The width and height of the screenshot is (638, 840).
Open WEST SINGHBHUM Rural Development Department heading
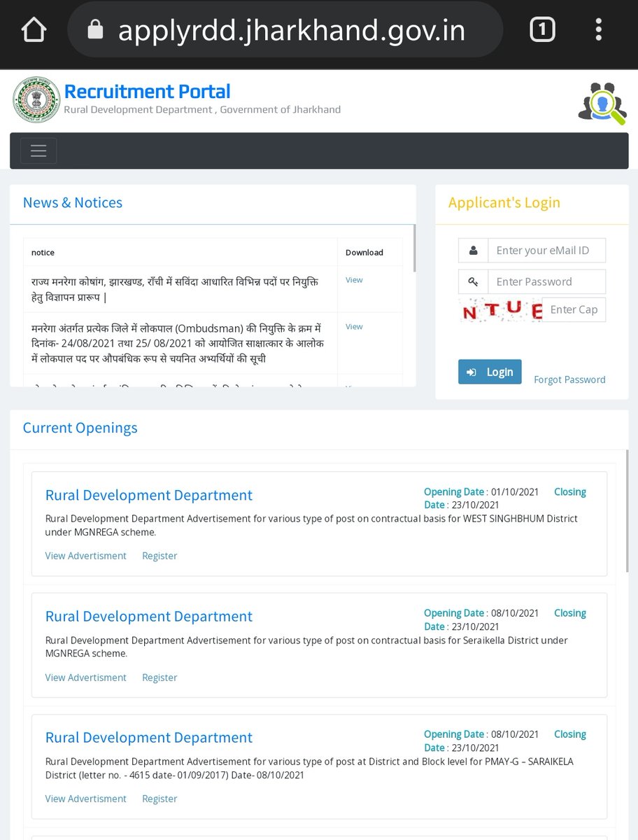tap(148, 495)
